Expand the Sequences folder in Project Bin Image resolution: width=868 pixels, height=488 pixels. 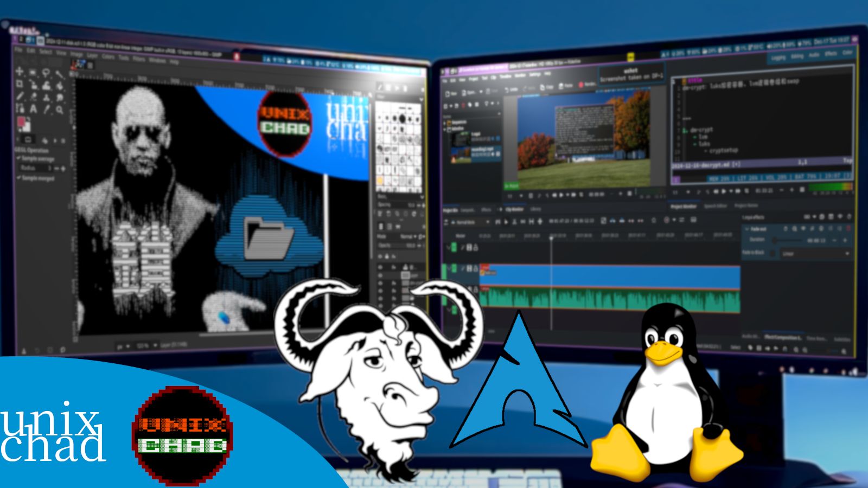point(444,123)
